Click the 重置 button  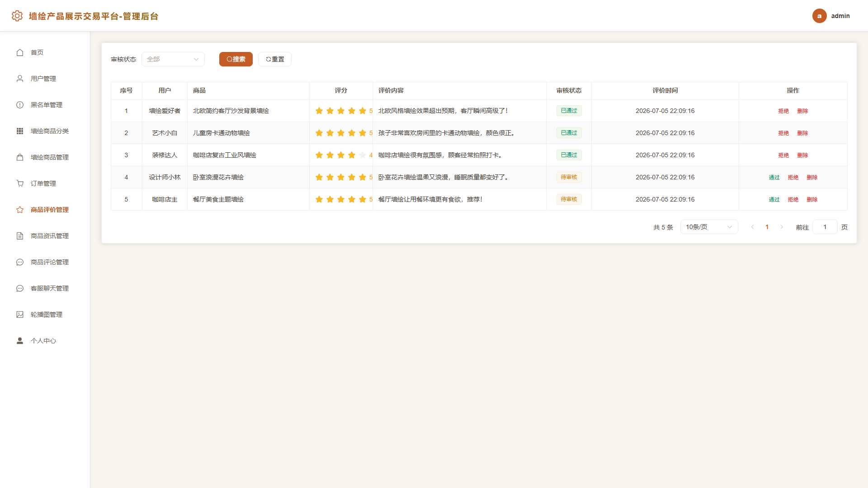[x=275, y=59]
